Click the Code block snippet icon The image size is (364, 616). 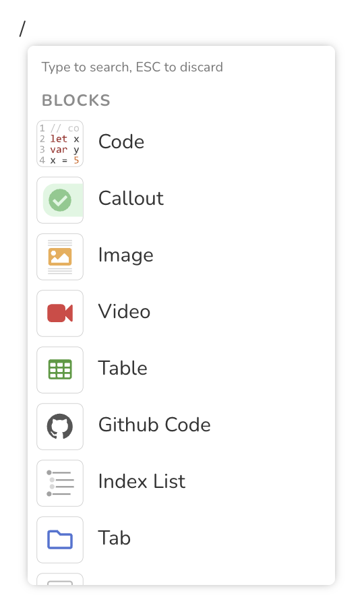[x=60, y=144]
